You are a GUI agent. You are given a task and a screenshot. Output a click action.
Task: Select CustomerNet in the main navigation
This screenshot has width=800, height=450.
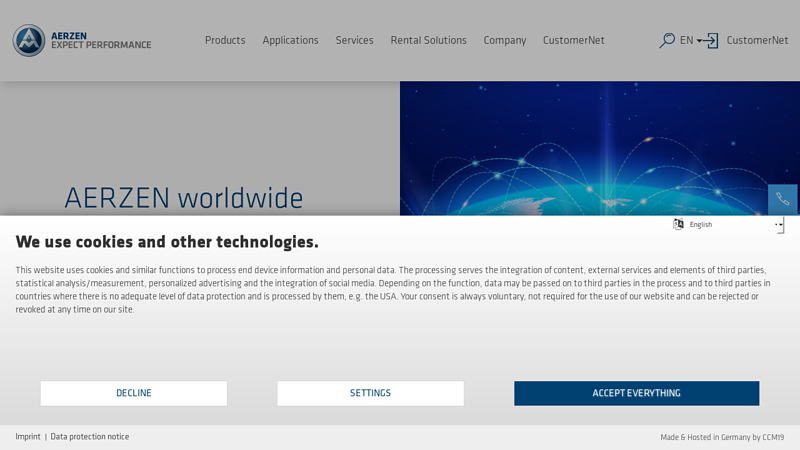pos(573,41)
